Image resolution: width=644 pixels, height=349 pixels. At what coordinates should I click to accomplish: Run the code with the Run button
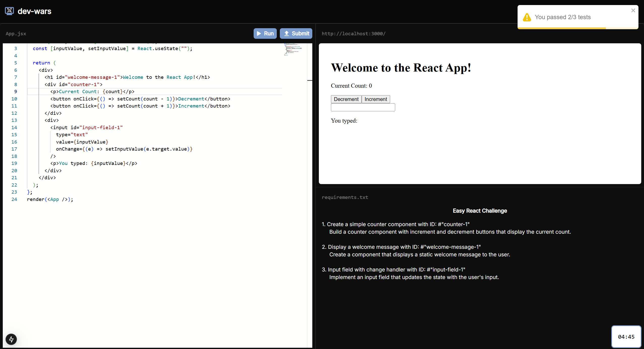265,33
